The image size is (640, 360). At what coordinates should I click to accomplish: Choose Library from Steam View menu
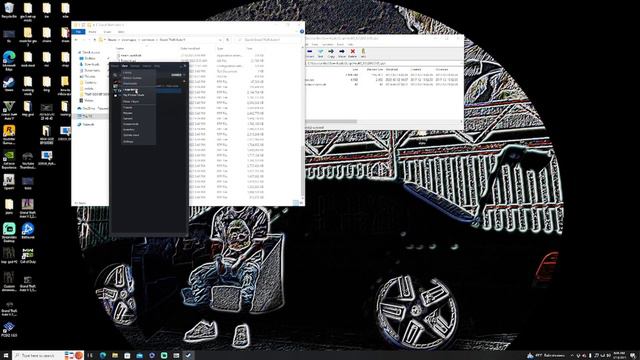click(127, 73)
